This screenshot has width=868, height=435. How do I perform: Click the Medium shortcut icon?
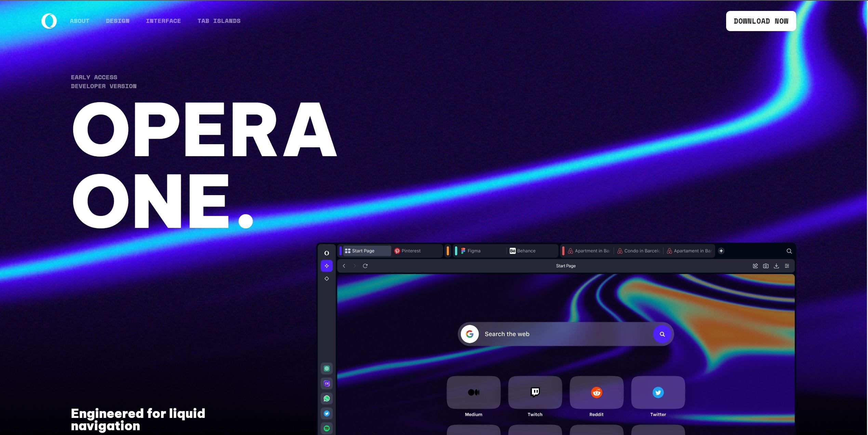coord(474,392)
